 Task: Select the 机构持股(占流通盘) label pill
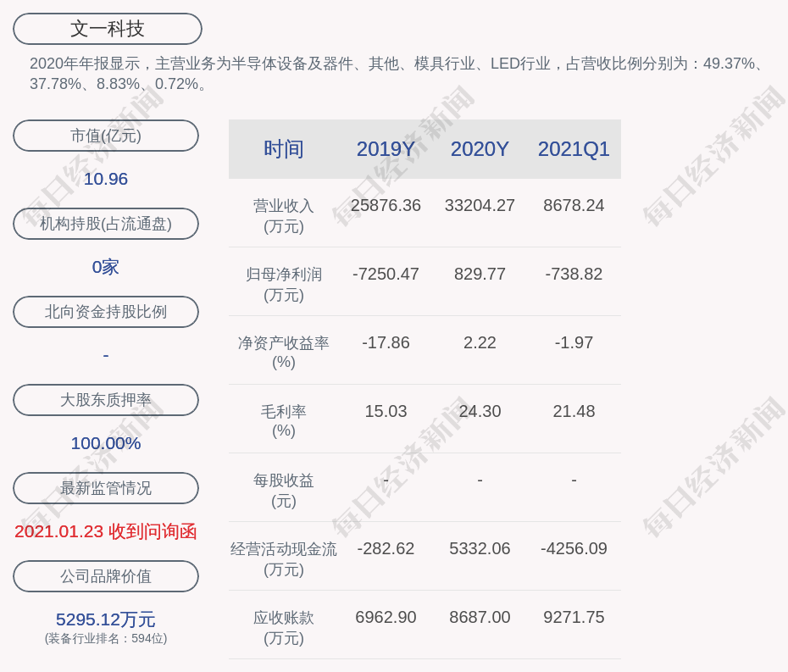(x=106, y=224)
